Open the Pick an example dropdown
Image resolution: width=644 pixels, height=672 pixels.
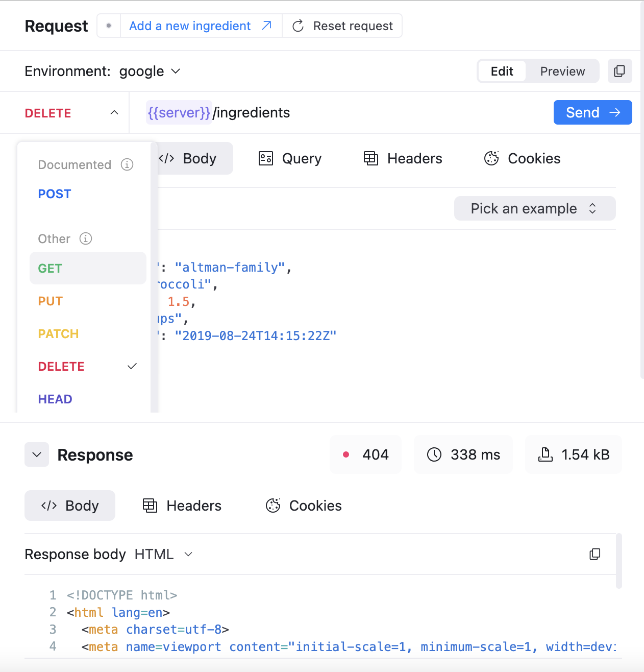pos(534,208)
